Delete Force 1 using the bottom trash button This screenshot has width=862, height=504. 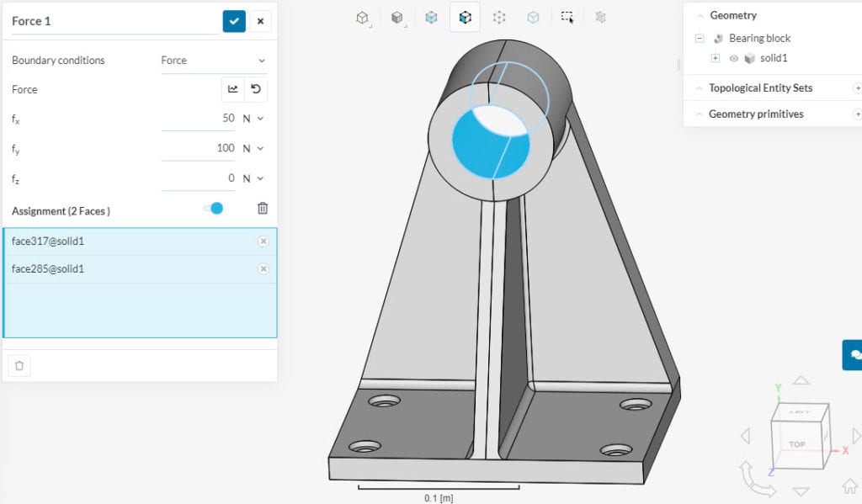20,365
